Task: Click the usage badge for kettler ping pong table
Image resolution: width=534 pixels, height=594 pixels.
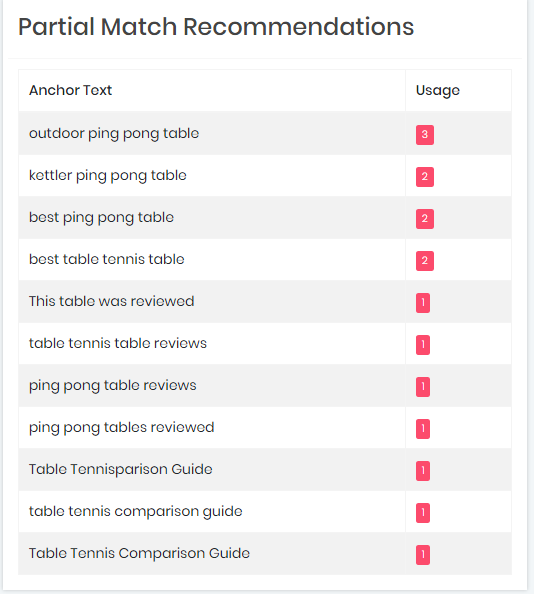Action: (425, 177)
